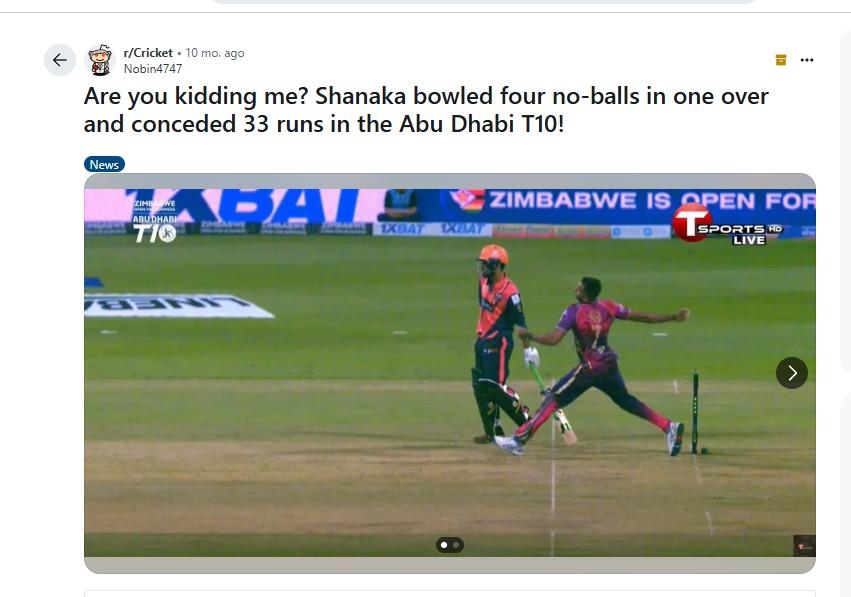Click the batsman in orange helmet

tap(499, 343)
